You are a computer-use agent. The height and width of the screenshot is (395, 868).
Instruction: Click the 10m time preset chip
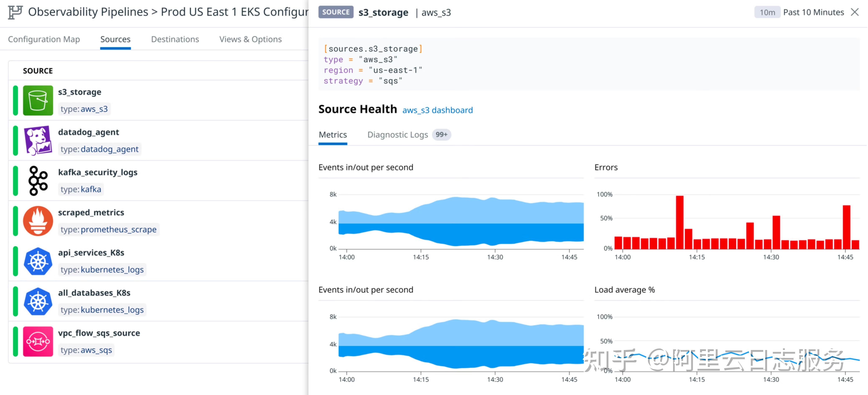coord(767,12)
